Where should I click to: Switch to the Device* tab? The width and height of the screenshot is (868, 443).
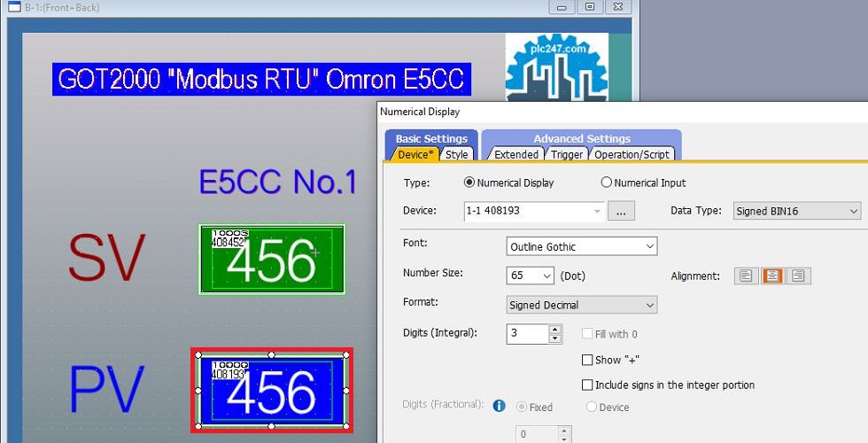tap(415, 154)
